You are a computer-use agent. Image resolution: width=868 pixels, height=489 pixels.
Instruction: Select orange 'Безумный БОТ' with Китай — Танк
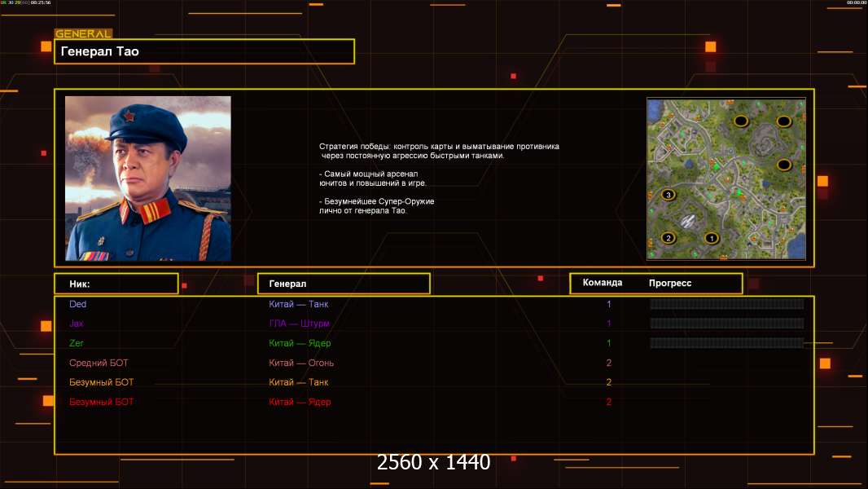[x=101, y=382]
